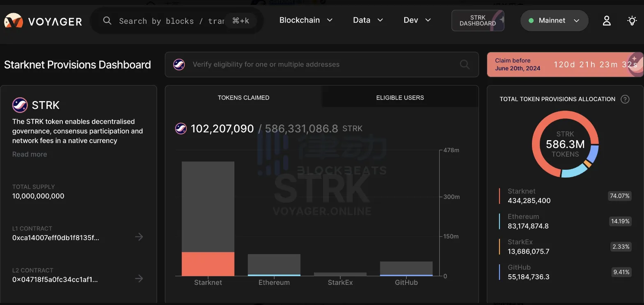The image size is (644, 305).
Task: Click the VOYAGER wordmark text
Action: tap(55, 22)
